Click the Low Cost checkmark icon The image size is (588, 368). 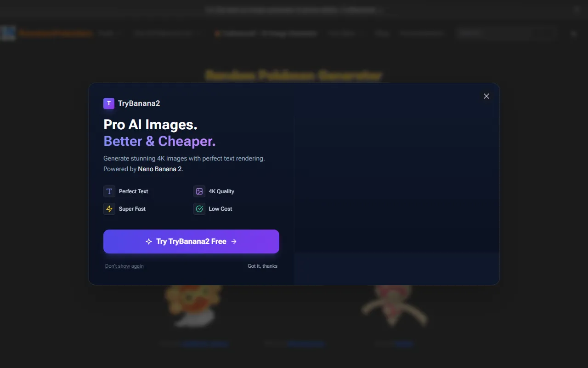click(x=199, y=209)
